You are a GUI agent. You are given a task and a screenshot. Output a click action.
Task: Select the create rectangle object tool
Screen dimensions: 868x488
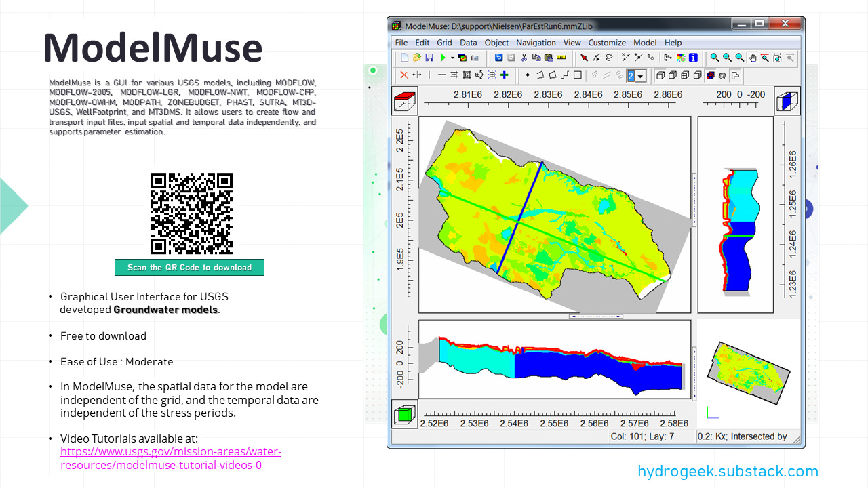pos(577,75)
